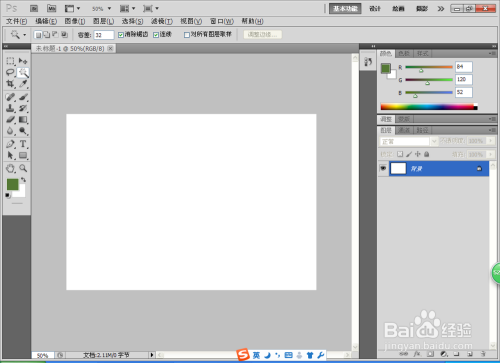
Task: Select the Gradient tool
Action: coord(23,119)
